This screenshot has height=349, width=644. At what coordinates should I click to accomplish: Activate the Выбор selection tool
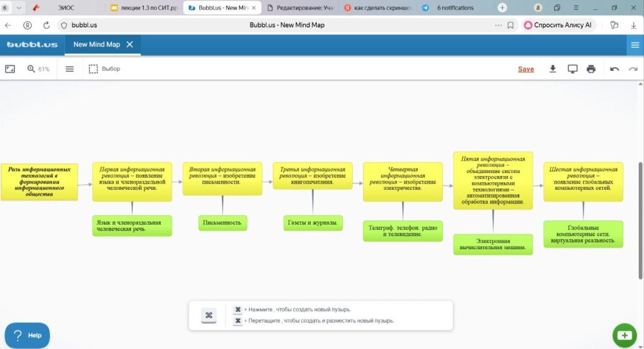click(x=104, y=69)
